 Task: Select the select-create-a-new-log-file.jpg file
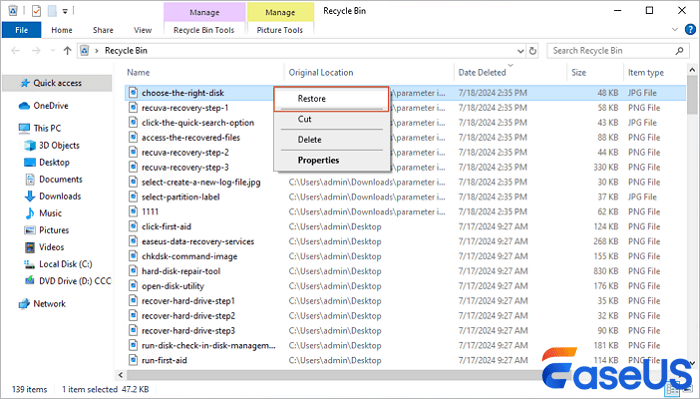(x=201, y=182)
